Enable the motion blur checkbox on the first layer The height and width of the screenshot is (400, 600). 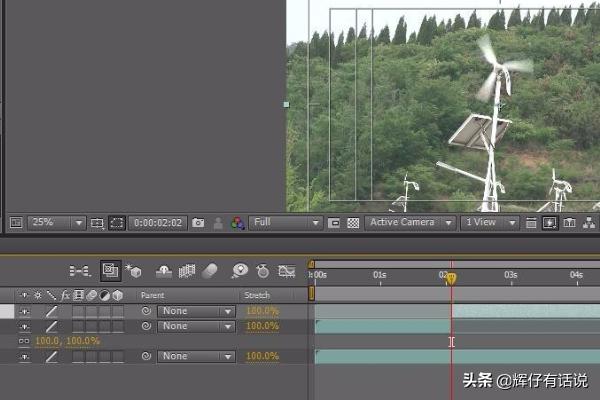click(91, 312)
